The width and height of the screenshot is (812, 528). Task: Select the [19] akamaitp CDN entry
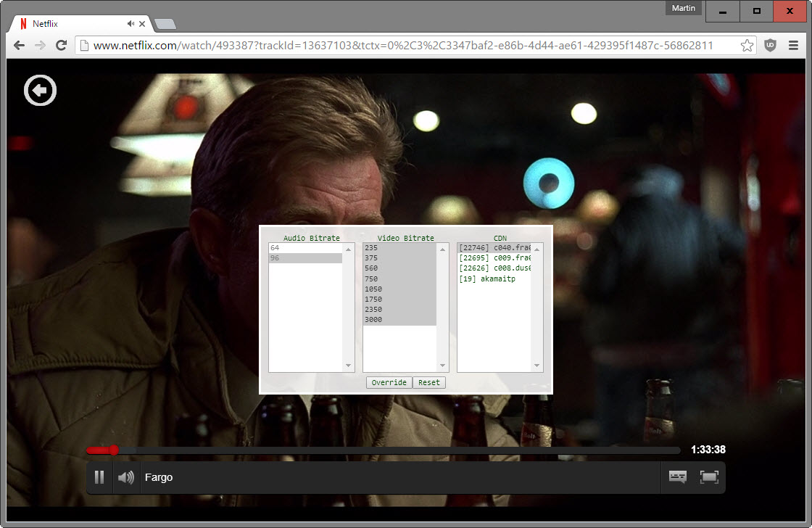coord(494,279)
